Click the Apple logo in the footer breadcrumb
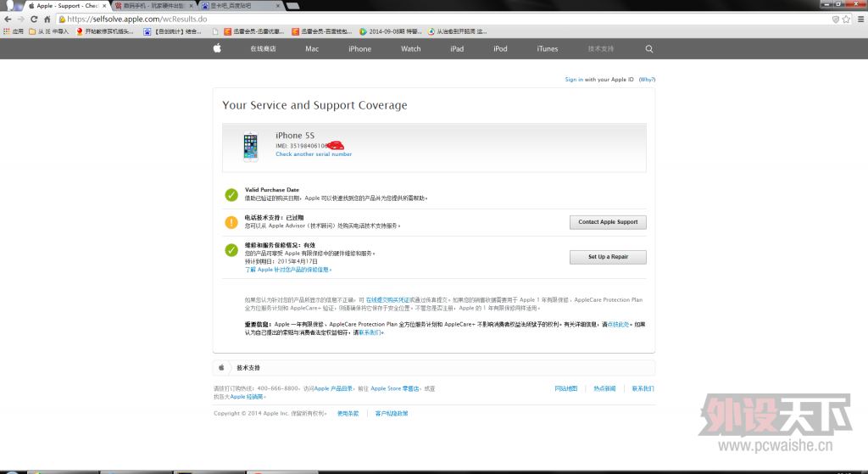Viewport: 868px width, 474px height. pyautogui.click(x=221, y=367)
